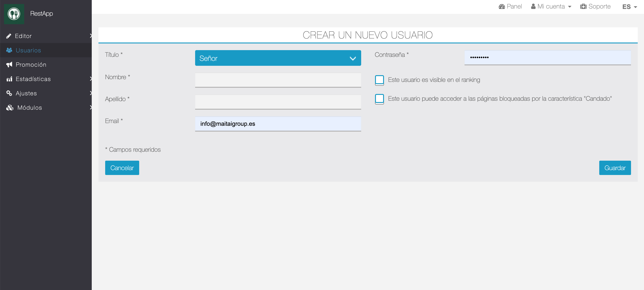
Task: Click the Panel dashboard icon
Action: pyautogui.click(x=501, y=6)
